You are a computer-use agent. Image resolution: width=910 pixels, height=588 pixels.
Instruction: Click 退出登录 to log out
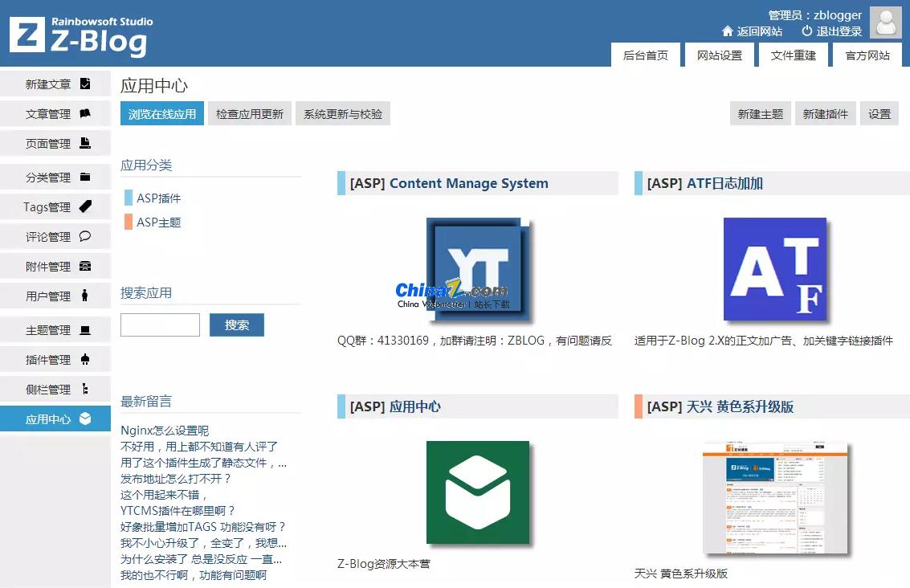(839, 31)
